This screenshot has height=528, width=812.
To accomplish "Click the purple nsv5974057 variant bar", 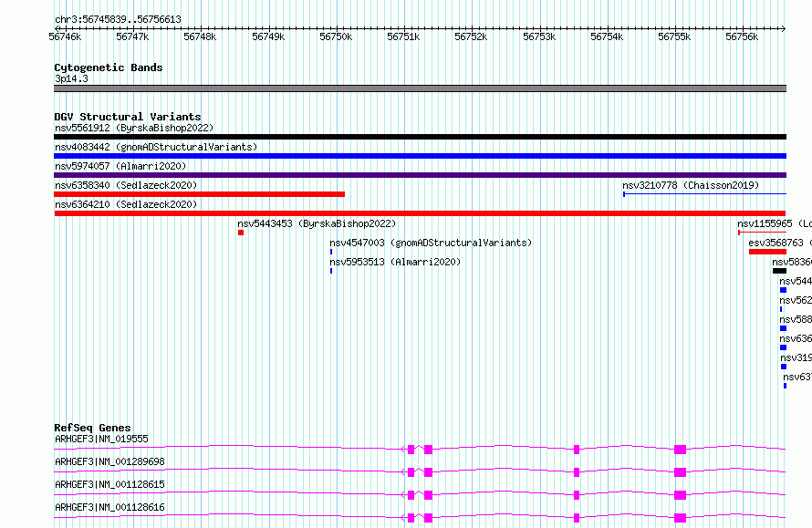I will (420, 175).
